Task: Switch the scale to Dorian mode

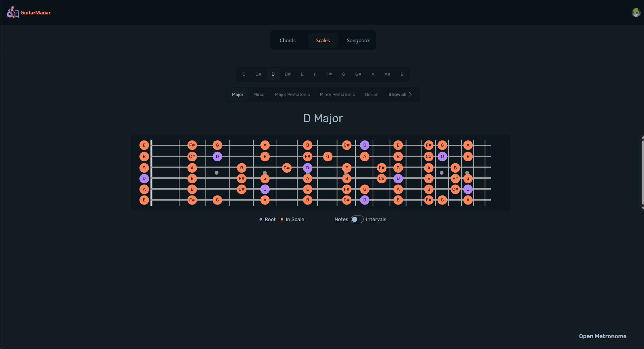Action: click(371, 94)
